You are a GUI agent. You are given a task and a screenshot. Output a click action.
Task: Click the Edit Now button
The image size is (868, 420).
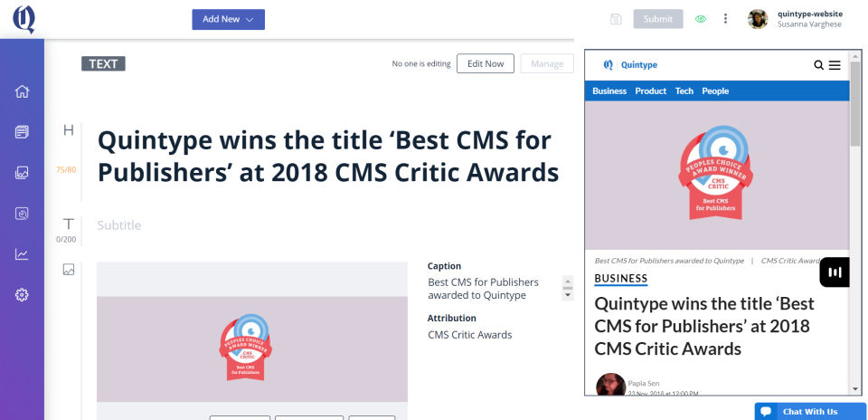tap(486, 63)
